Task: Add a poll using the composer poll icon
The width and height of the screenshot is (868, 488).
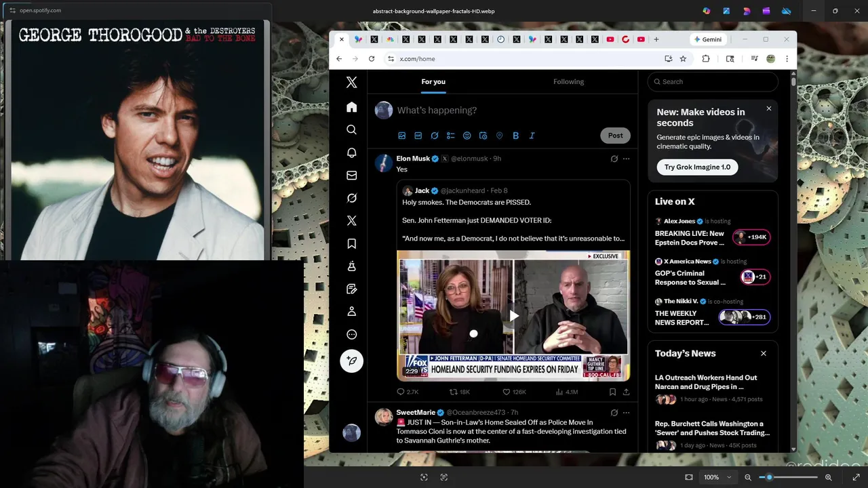Action: click(x=450, y=136)
